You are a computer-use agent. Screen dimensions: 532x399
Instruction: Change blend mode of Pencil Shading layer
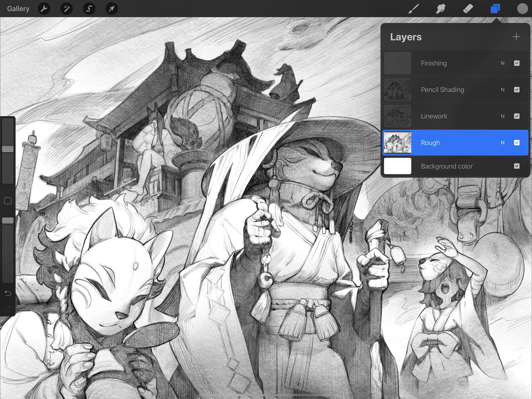(x=502, y=90)
